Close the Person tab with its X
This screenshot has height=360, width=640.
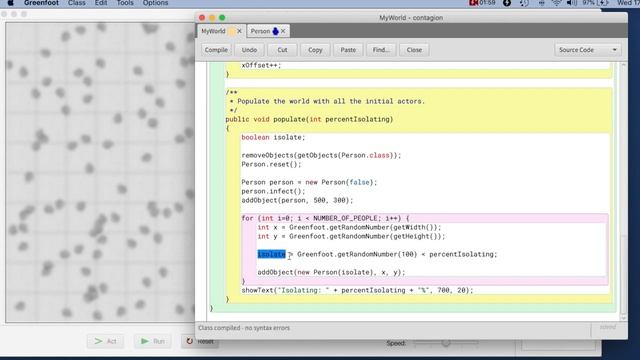pyautogui.click(x=283, y=31)
